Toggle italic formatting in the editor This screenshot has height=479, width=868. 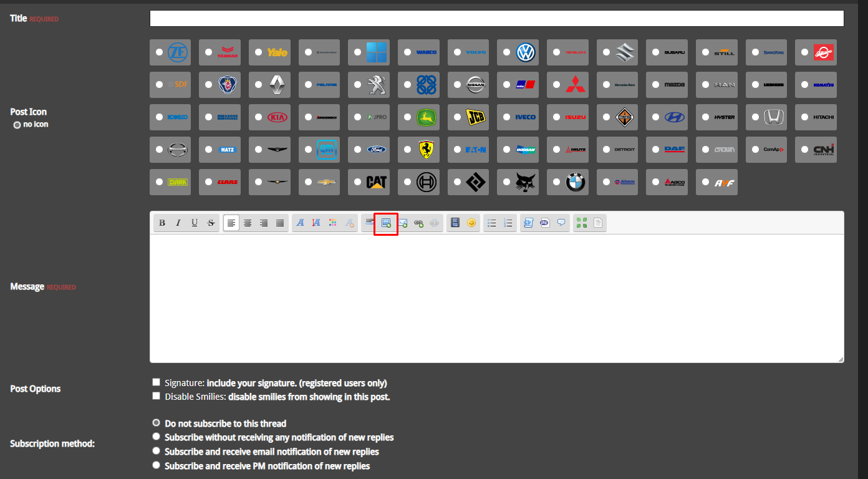[x=178, y=223]
